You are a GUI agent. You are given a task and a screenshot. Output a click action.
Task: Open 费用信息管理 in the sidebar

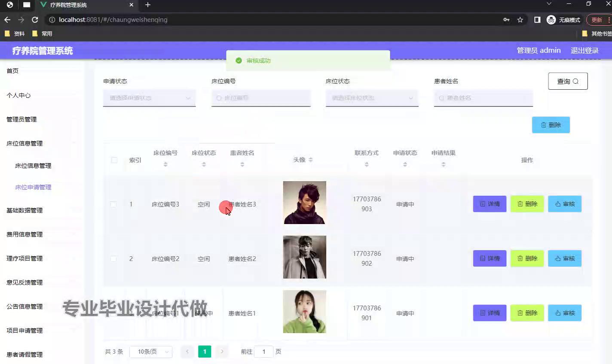click(24, 234)
